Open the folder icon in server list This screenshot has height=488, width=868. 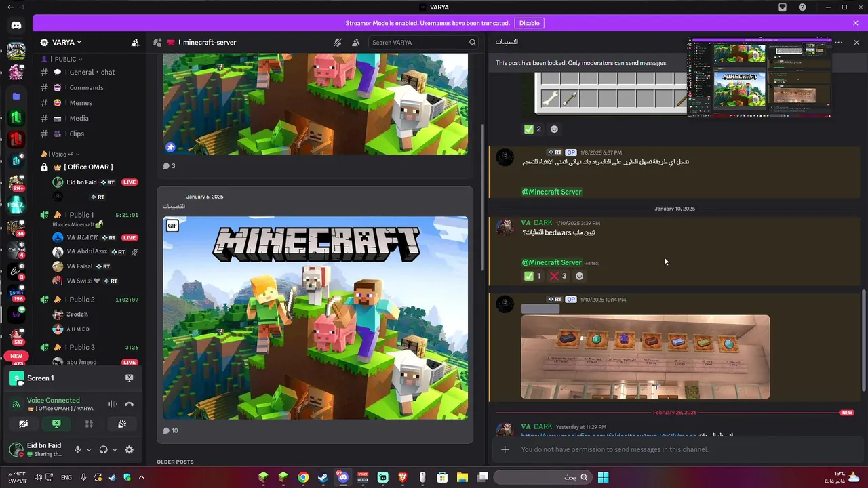coord(16,96)
